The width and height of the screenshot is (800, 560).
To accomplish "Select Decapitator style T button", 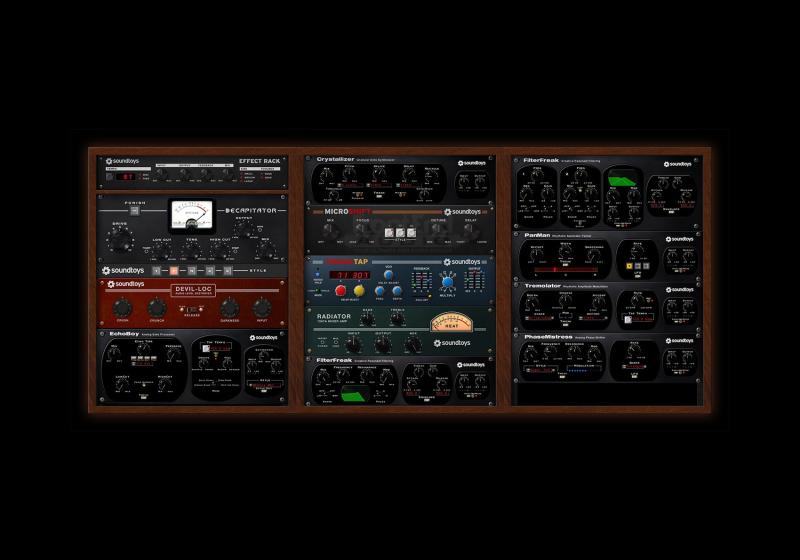I will pyautogui.click(x=210, y=271).
